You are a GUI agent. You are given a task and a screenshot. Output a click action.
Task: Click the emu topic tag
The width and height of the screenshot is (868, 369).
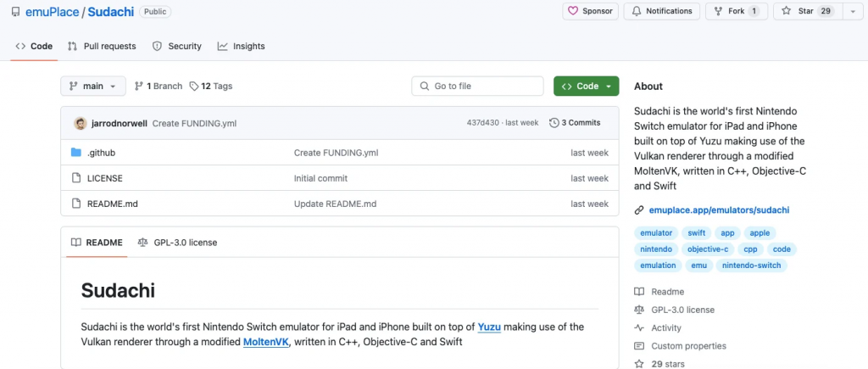click(x=698, y=266)
